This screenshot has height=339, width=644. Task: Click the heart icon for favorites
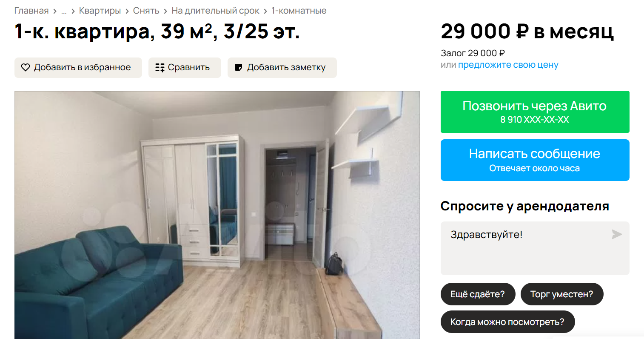point(26,67)
